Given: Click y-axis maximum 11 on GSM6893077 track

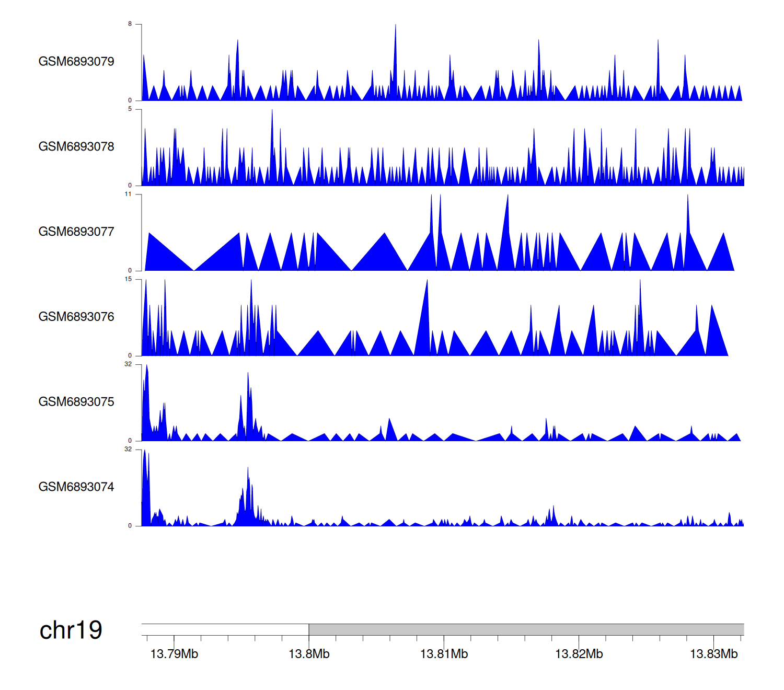Looking at the screenshot, I should coord(128,194).
